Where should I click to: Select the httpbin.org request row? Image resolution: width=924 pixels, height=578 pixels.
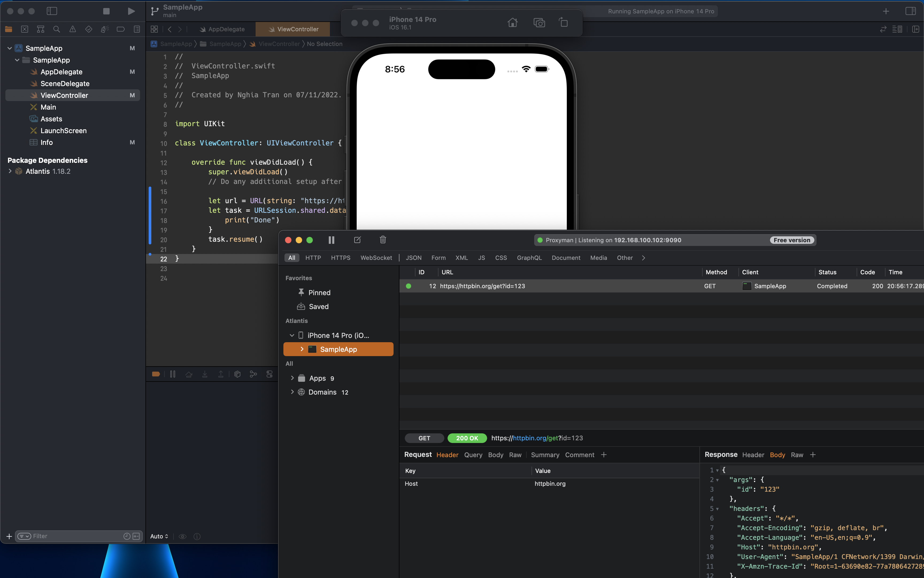[x=482, y=286]
